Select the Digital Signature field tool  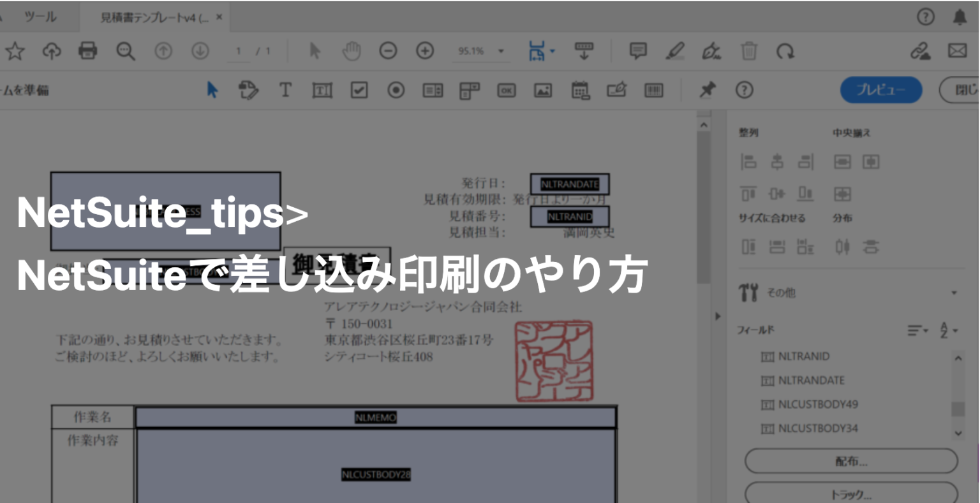point(614,90)
